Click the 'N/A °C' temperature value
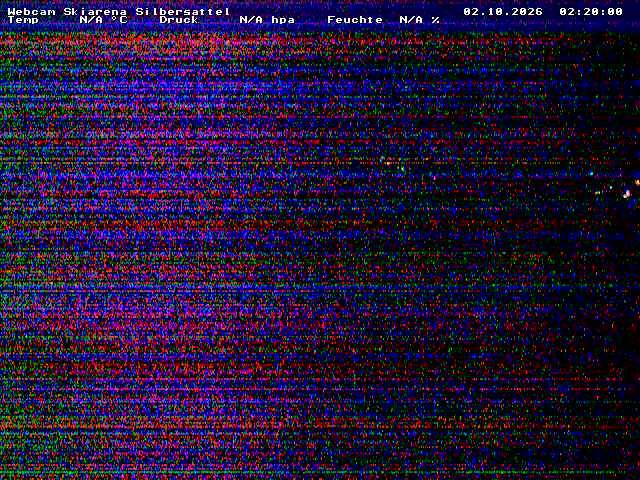The image size is (640, 480). tap(103, 20)
